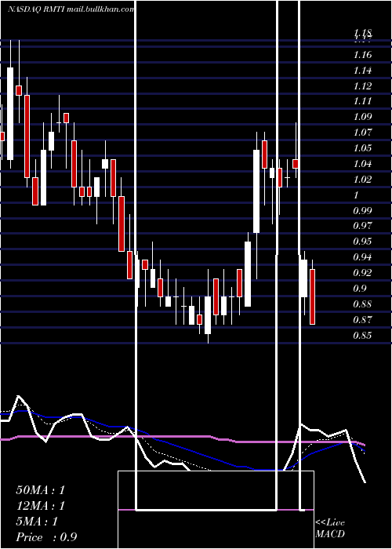Click the Price : 0.9 readout
This screenshot has width=392, height=549.
(46, 537)
